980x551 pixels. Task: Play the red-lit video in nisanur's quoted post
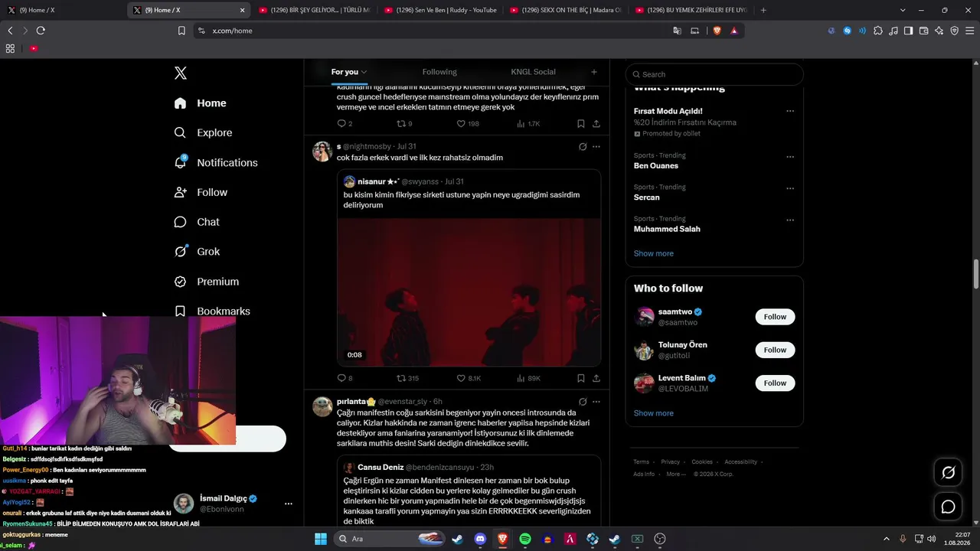(x=469, y=292)
